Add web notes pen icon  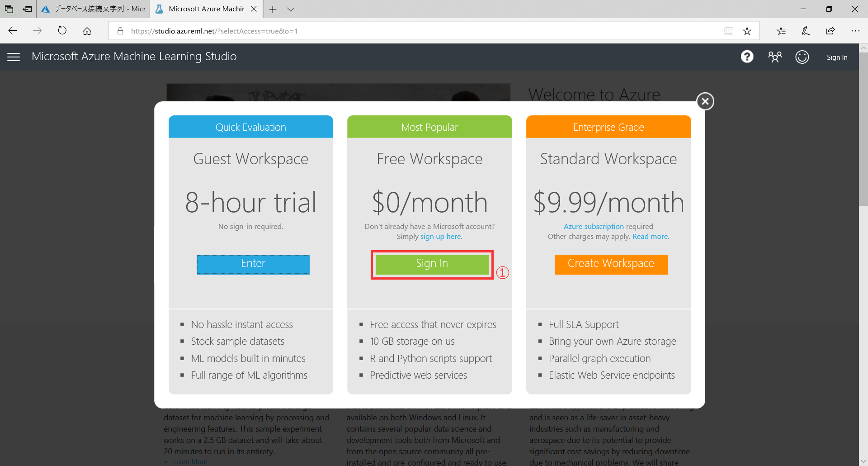[x=806, y=31]
